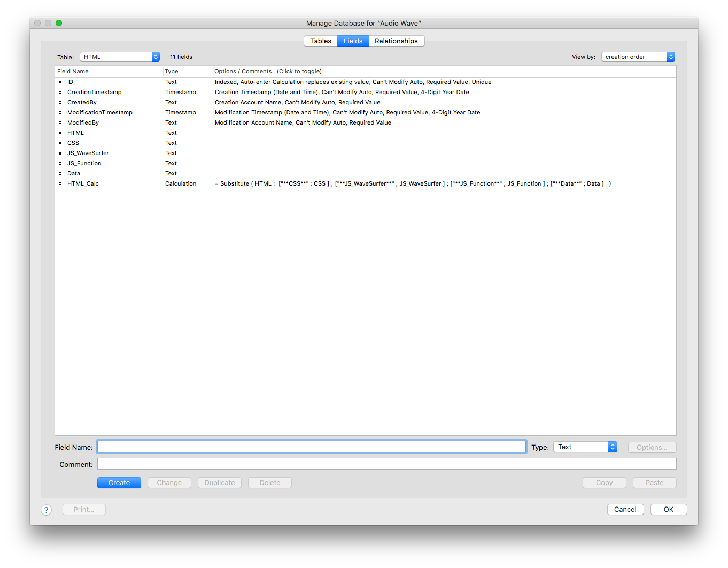
Task: Confirm changes with the OK button
Action: click(669, 509)
